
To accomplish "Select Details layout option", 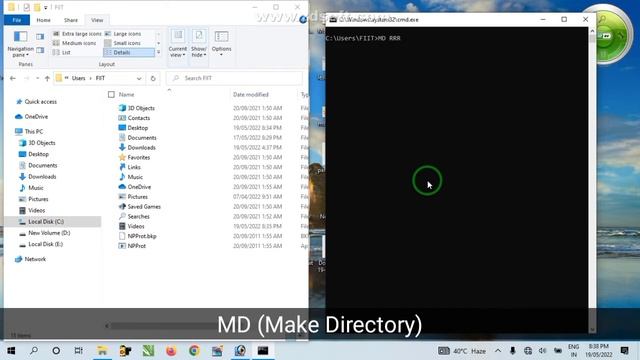I will click(129, 53).
